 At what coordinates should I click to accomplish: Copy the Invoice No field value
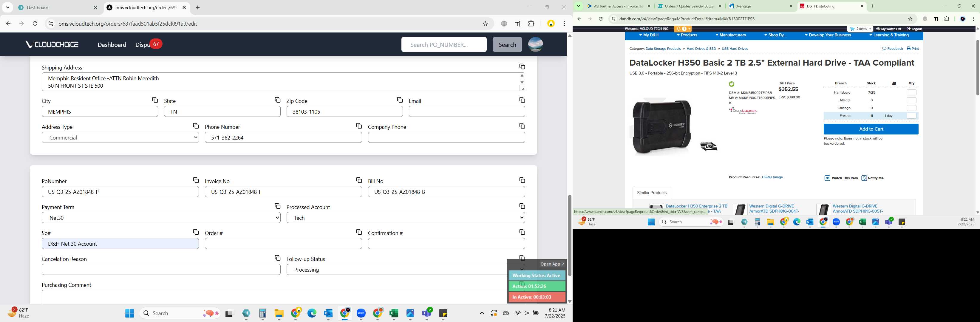(x=359, y=180)
